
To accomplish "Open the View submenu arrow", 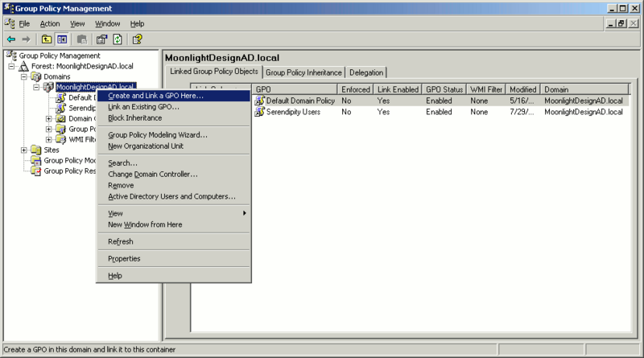I will [x=245, y=213].
